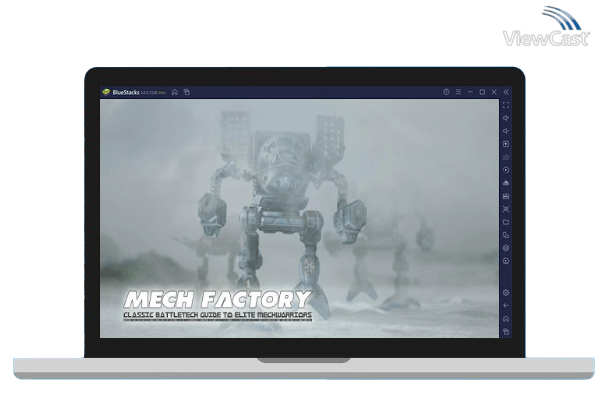Click the play-square icon in sidebar

(506, 144)
